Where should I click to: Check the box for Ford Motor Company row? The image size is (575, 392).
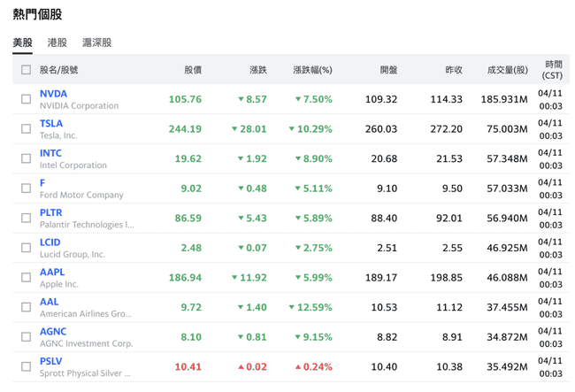click(26, 188)
